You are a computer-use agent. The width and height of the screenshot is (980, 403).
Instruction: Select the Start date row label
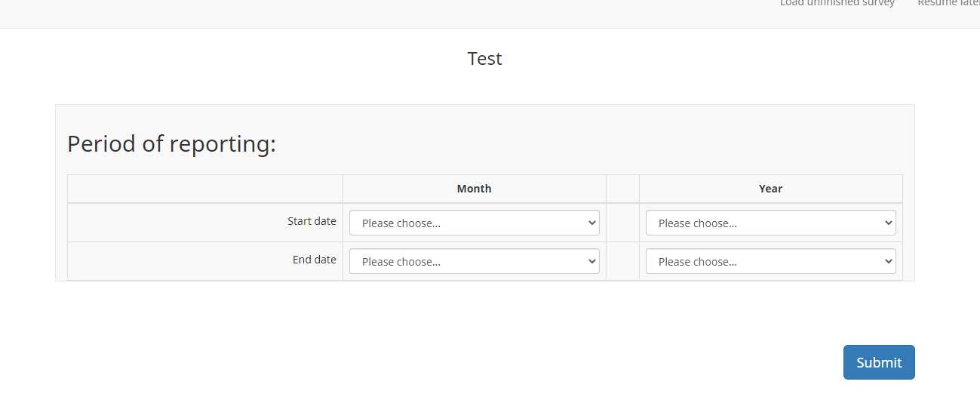click(x=312, y=221)
